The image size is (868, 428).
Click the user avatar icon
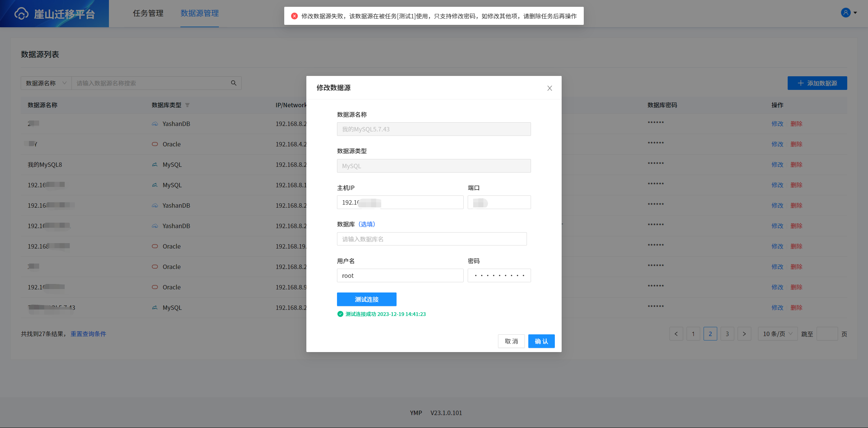coord(846,13)
